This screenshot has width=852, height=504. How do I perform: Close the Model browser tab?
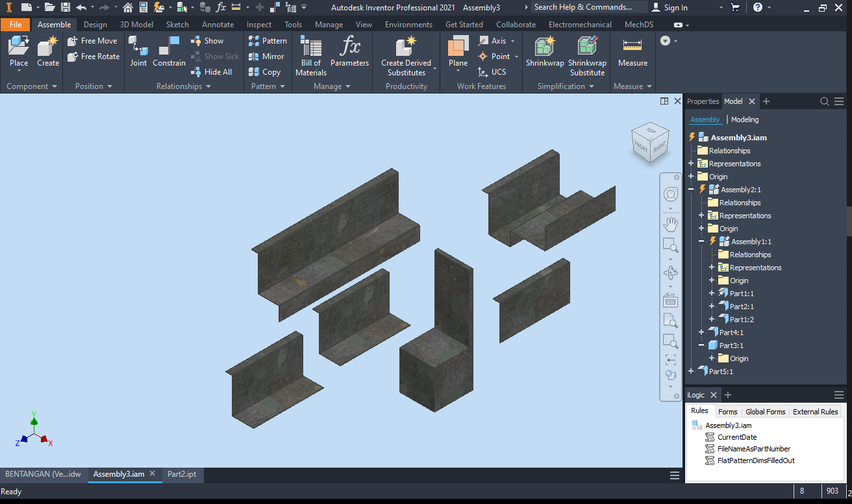pos(751,101)
